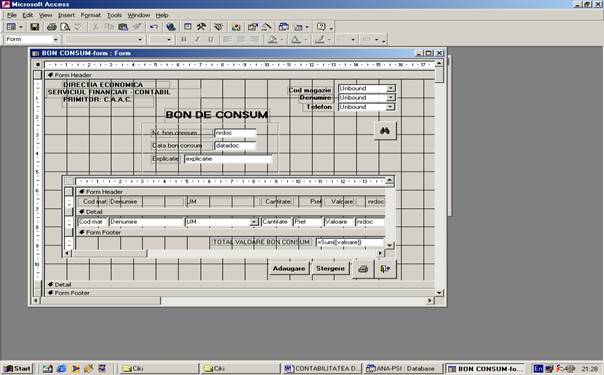The image size is (604, 375).
Task: Expand the New Object dropdown arrow
Action: coord(307,27)
